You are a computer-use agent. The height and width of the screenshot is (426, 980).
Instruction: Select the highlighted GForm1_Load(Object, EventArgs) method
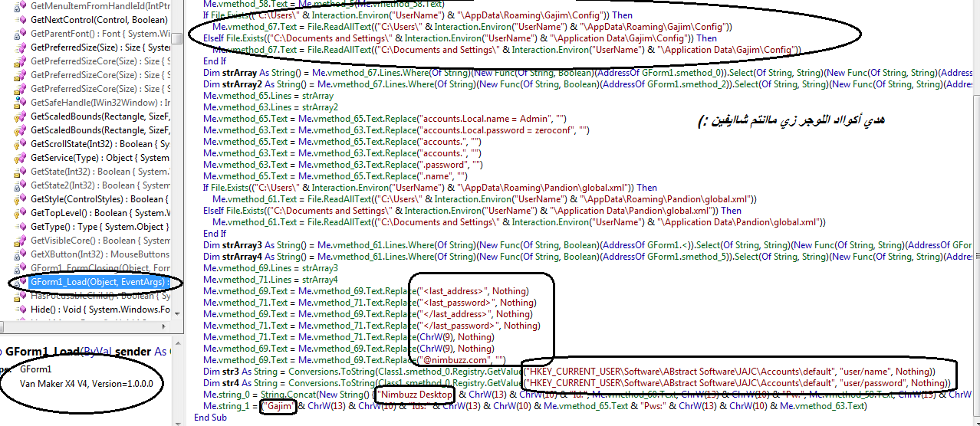click(x=100, y=282)
